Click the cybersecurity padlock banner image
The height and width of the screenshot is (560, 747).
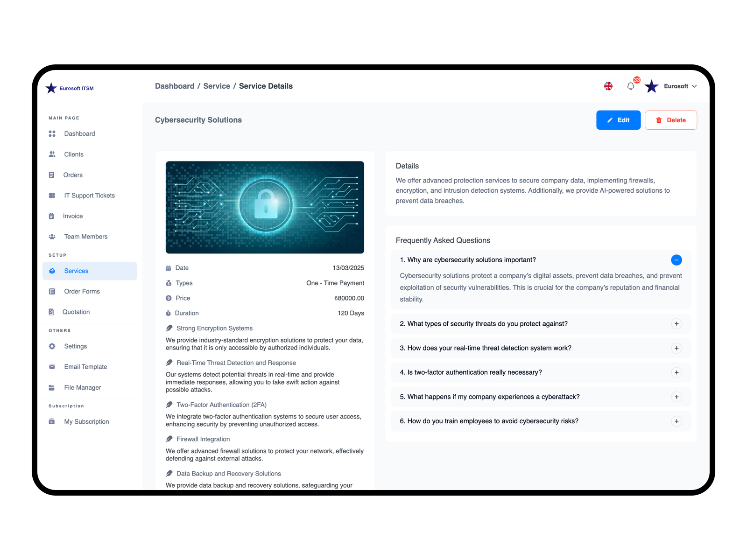coord(265,208)
